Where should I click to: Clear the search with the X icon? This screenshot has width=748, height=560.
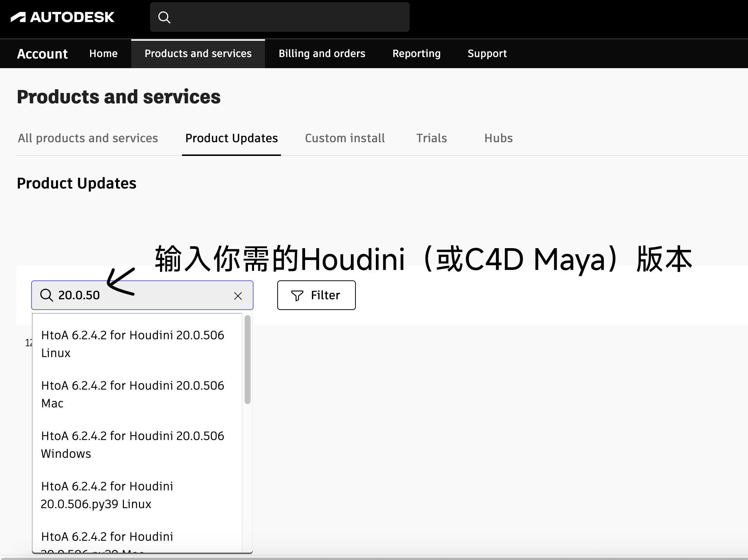click(237, 295)
